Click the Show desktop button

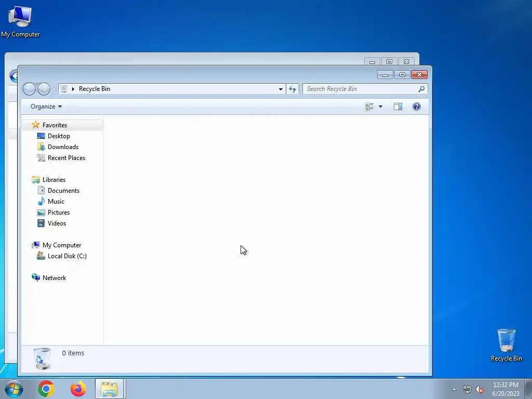click(528, 389)
